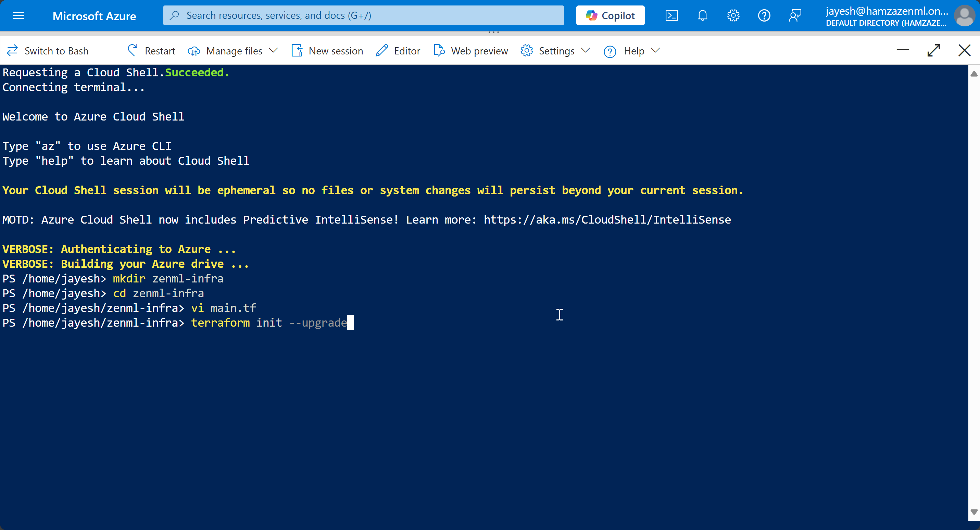The width and height of the screenshot is (980, 530).
Task: Open Azure notifications bell
Action: [702, 15]
